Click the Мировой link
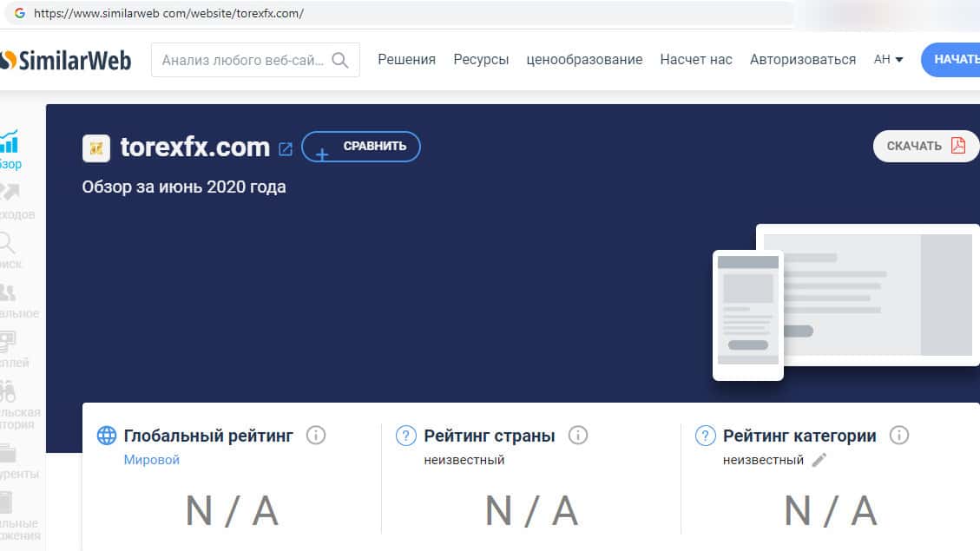The height and width of the screenshot is (551, 980). tap(151, 460)
